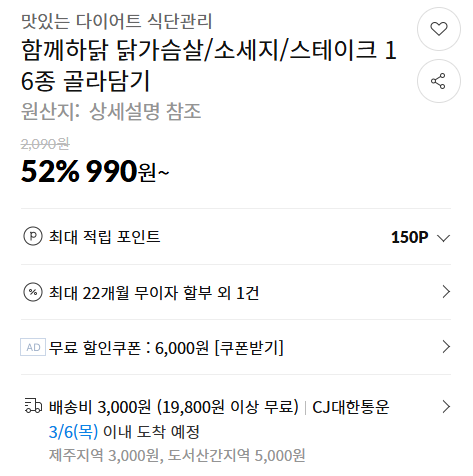The height and width of the screenshot is (476, 473).
Task: Click the delivery truck icon
Action: coord(33,406)
